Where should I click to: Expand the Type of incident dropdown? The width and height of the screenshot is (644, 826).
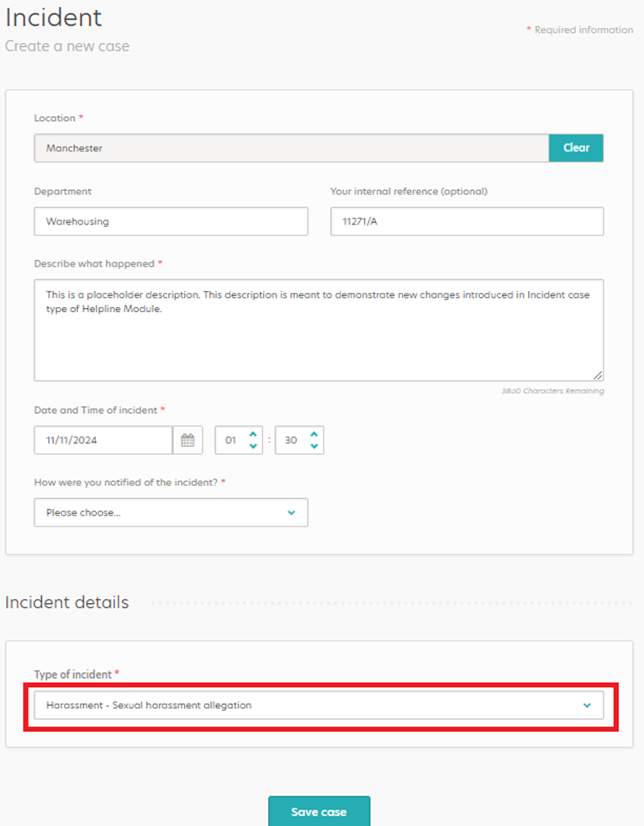(319, 706)
